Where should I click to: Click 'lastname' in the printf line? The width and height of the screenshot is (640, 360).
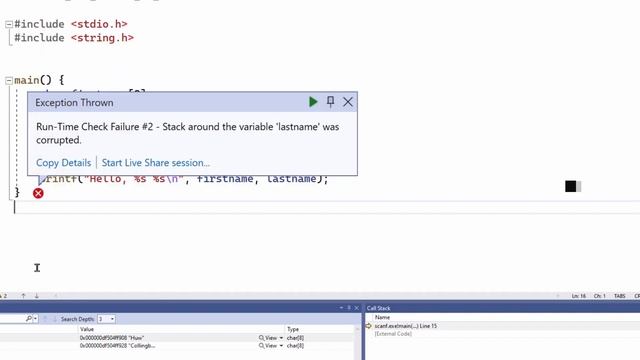click(x=291, y=179)
